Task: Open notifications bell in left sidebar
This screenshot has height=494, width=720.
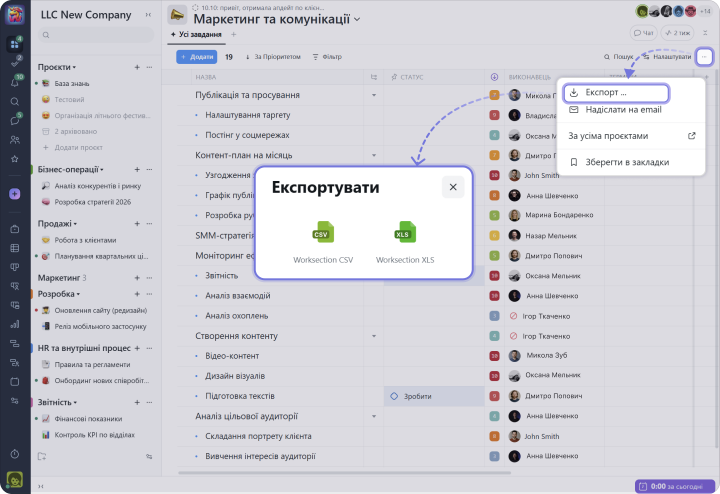Action: (x=15, y=82)
